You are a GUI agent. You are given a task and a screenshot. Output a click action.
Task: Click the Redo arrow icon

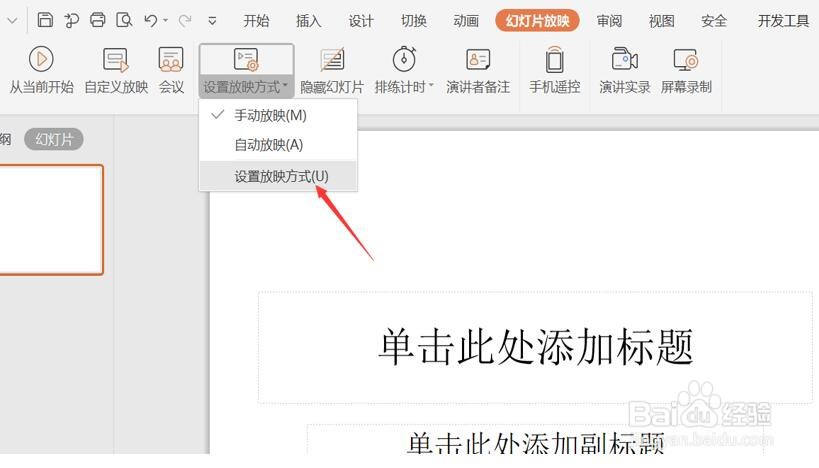[185, 20]
